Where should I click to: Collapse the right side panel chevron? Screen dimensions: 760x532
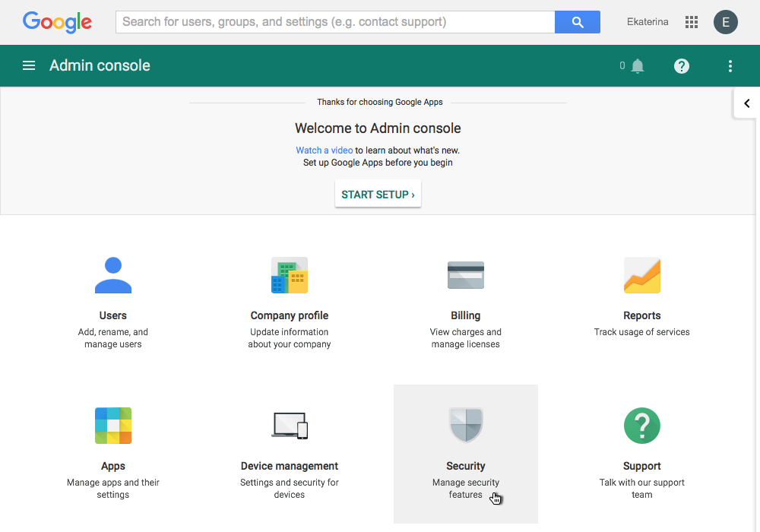[746, 103]
